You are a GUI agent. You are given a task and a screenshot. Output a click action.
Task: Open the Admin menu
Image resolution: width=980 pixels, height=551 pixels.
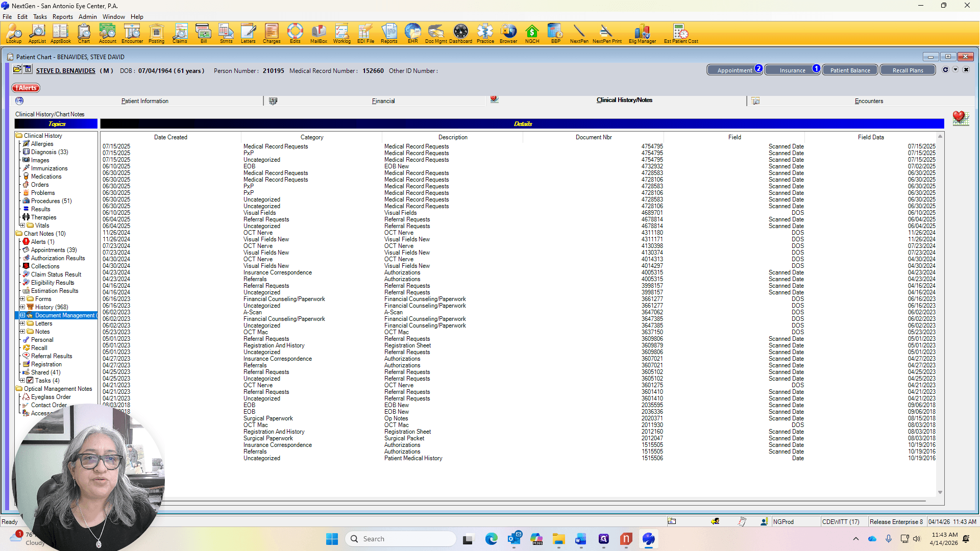[88, 16]
